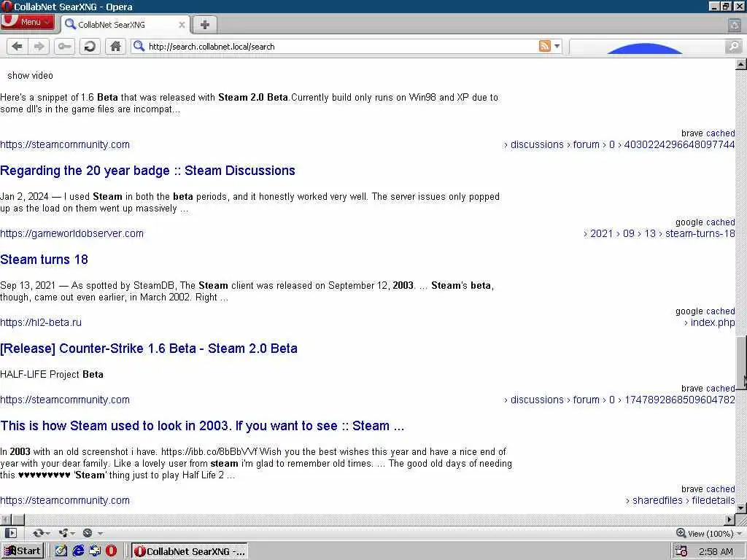Click the Show Desktop quick launch icon
The image size is (747, 560).
click(95, 551)
